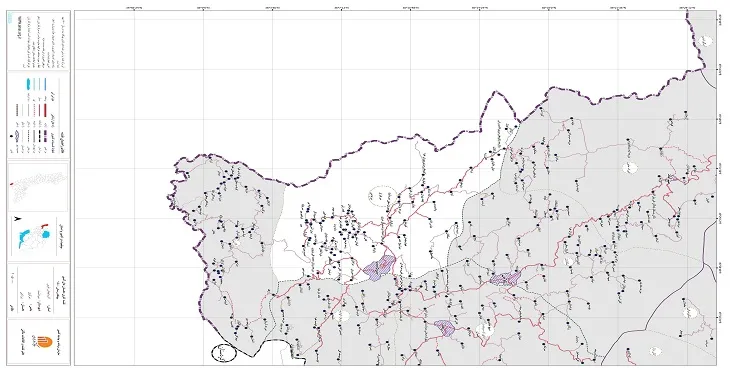
Task: Click the thick dark red line legend sample
Action: tap(46, 110)
